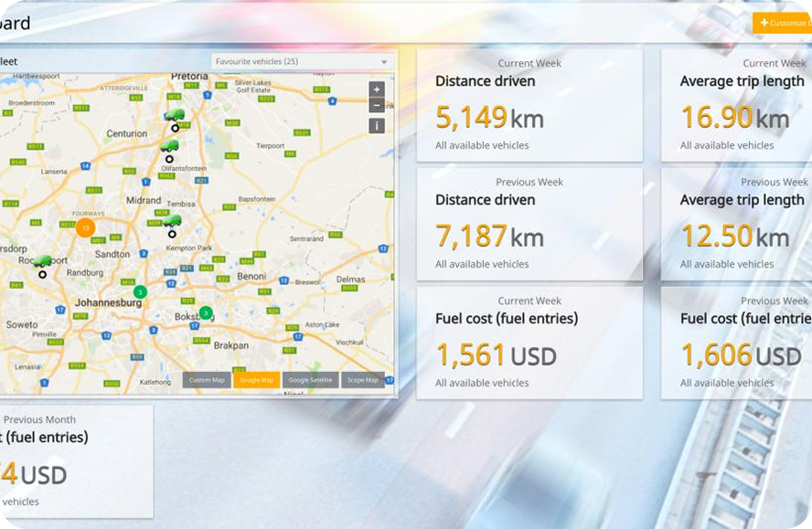Open the map info button

coord(376,126)
